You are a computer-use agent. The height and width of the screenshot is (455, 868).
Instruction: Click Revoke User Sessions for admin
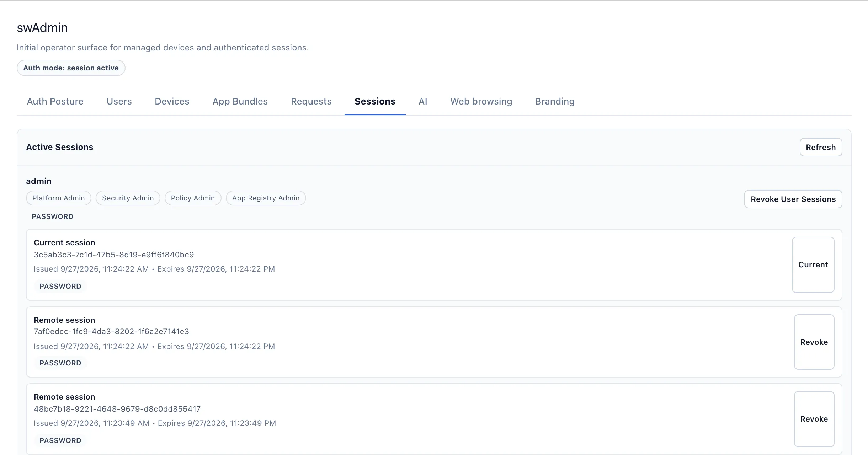pos(793,199)
